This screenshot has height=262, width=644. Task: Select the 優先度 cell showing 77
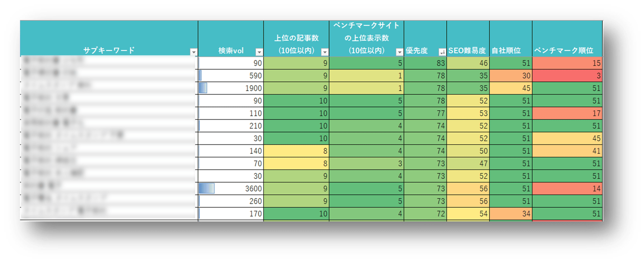pos(425,113)
